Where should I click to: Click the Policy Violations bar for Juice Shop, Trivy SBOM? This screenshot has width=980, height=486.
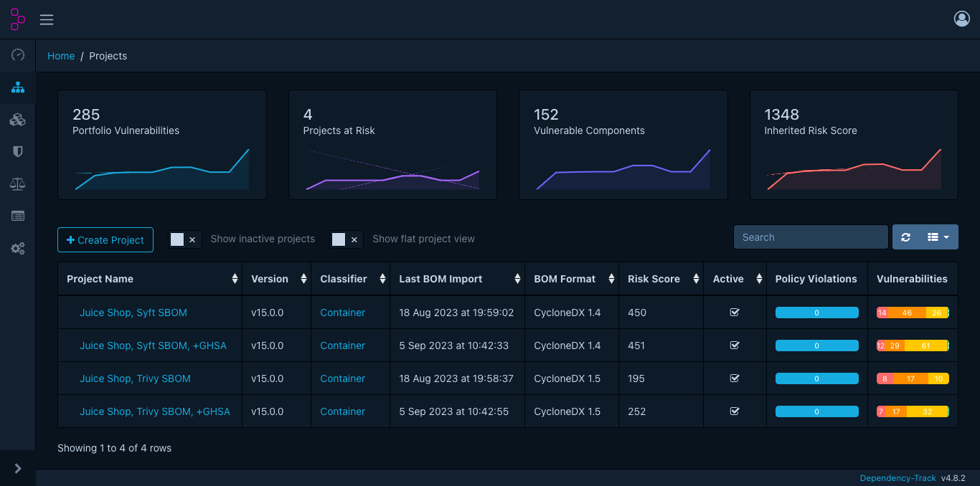(816, 378)
